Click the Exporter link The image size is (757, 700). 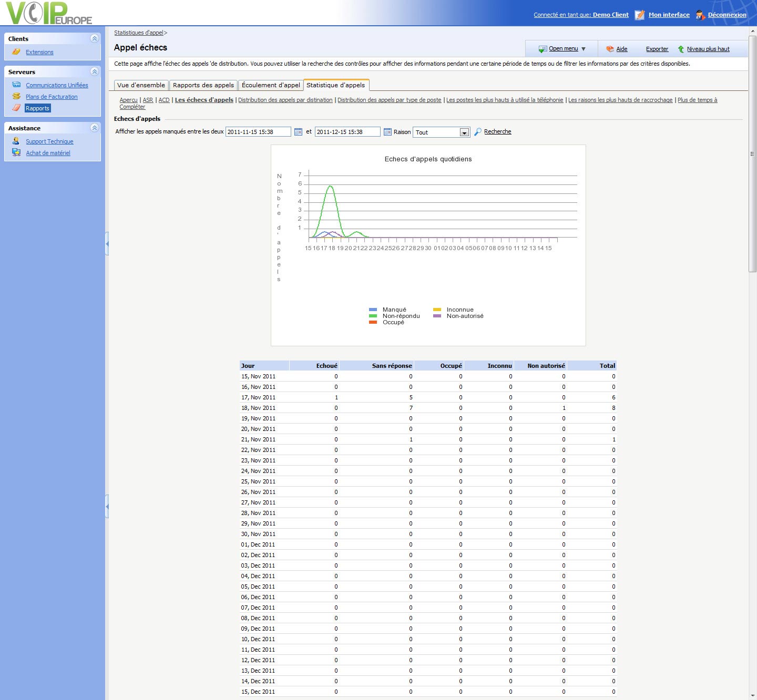pos(657,49)
